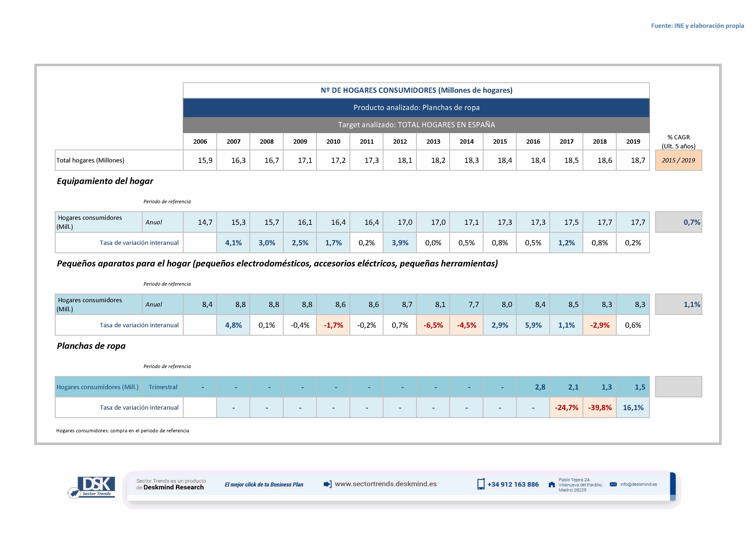Screen dimensions: 756x535
Task: Click the 'Planchas de ropa' section heading
Action: (91, 346)
